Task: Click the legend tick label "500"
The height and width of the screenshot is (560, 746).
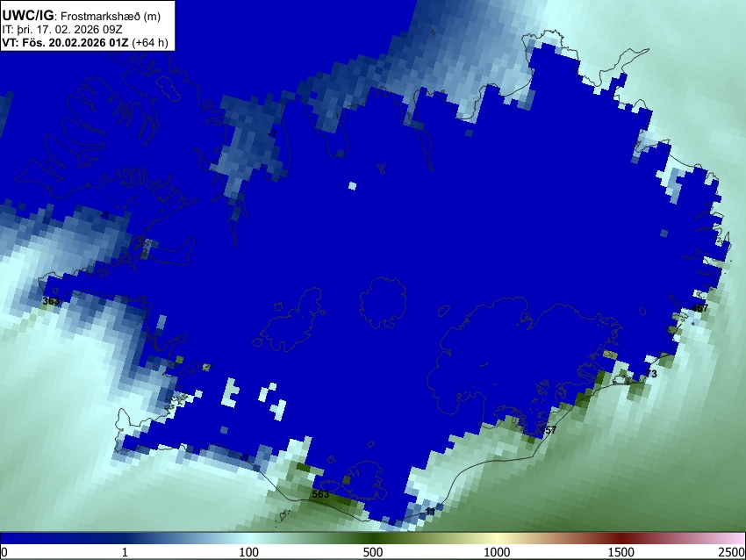Action: (x=372, y=552)
